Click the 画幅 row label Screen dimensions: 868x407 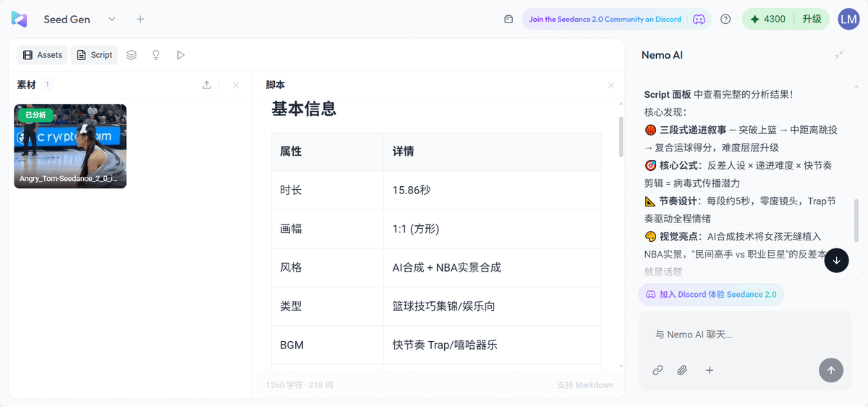(291, 229)
